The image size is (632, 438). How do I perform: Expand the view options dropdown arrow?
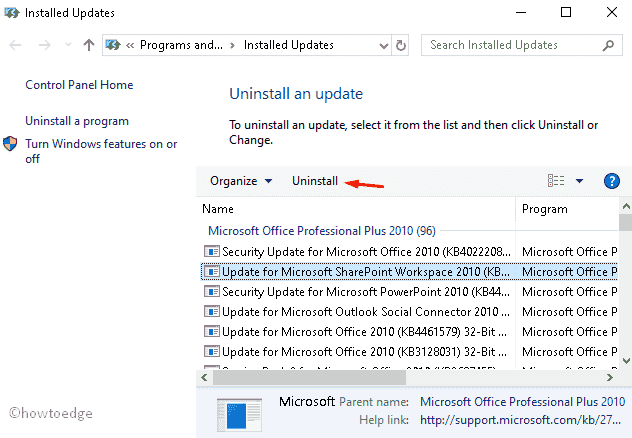coord(580,181)
